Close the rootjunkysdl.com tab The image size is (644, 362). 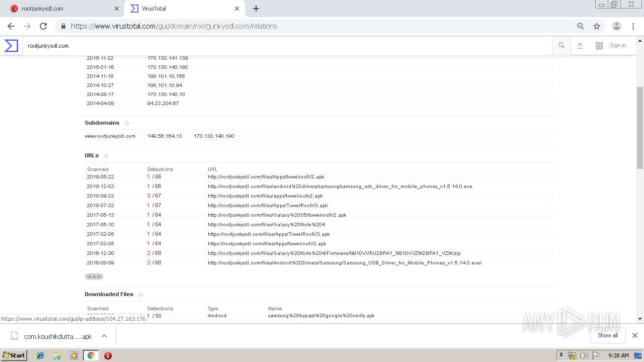[x=117, y=9]
